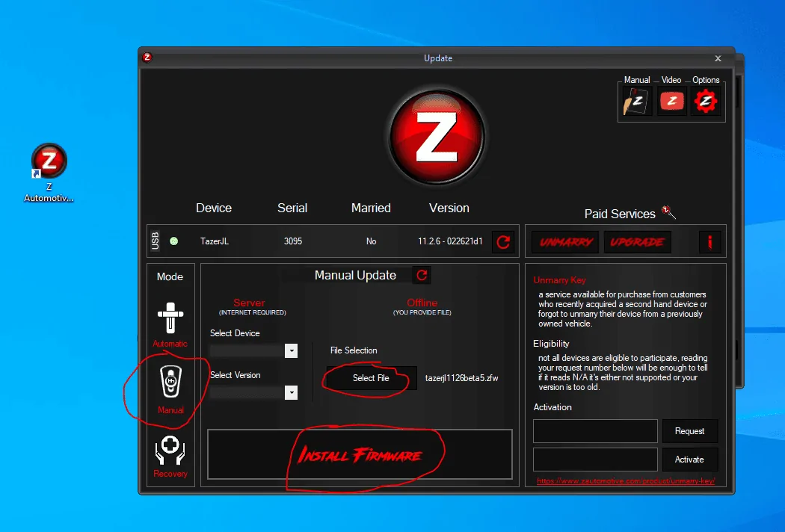Click the request number input field
This screenshot has height=532, width=785.
click(x=595, y=431)
